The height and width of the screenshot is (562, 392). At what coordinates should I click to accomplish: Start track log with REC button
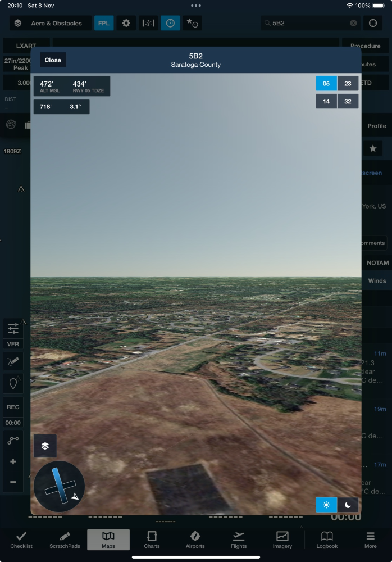pyautogui.click(x=13, y=407)
